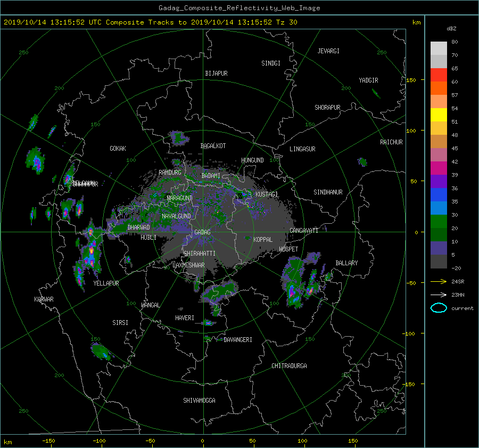Select the blue 36 dBZ color swatch

click(x=439, y=194)
